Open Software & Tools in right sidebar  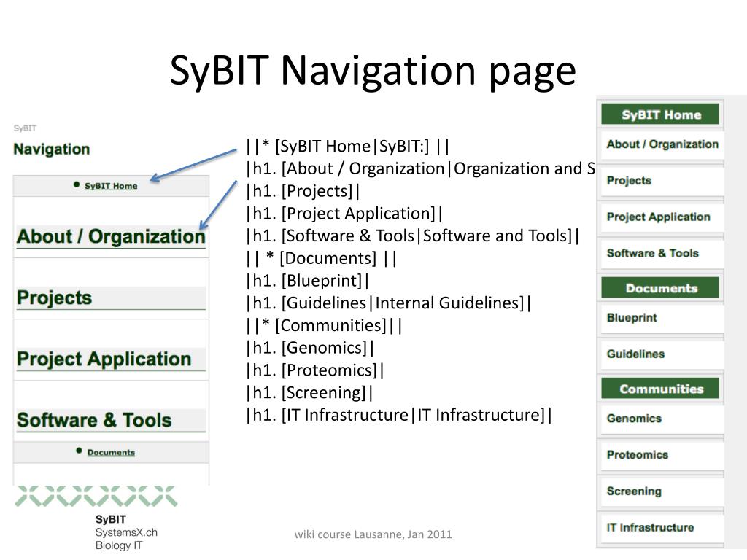(662, 253)
